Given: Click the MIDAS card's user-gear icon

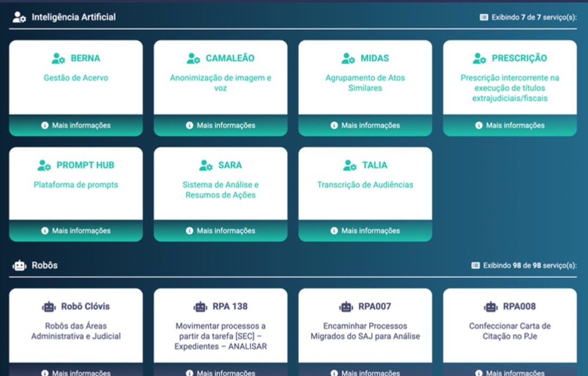Looking at the screenshot, I should 348,58.
